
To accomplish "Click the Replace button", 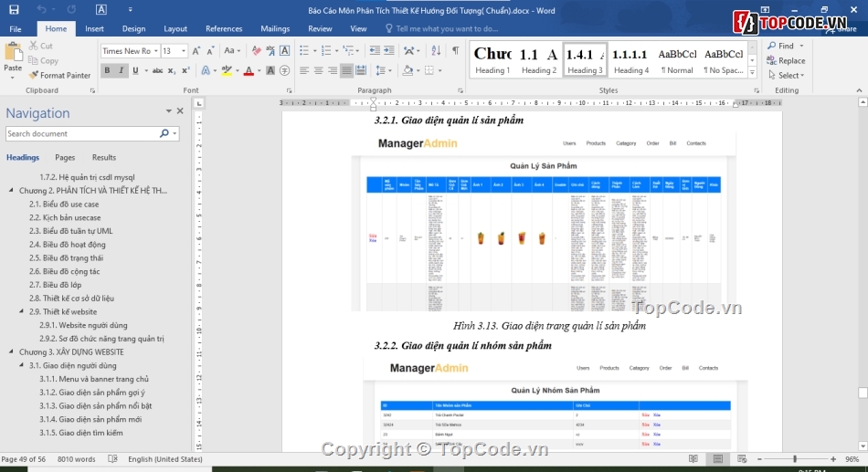I will (x=786, y=61).
